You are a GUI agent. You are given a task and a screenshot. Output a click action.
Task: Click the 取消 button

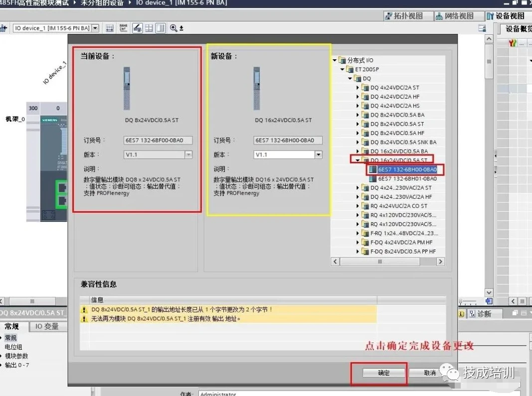(x=429, y=373)
